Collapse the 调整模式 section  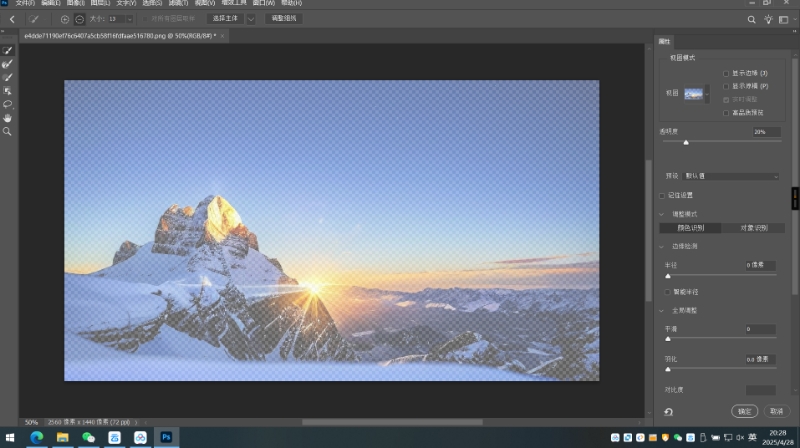662,214
